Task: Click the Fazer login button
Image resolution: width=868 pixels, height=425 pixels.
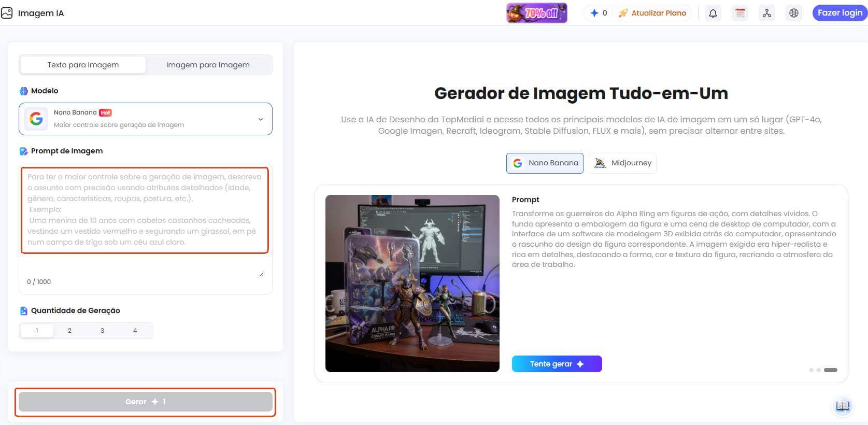Action: click(840, 13)
